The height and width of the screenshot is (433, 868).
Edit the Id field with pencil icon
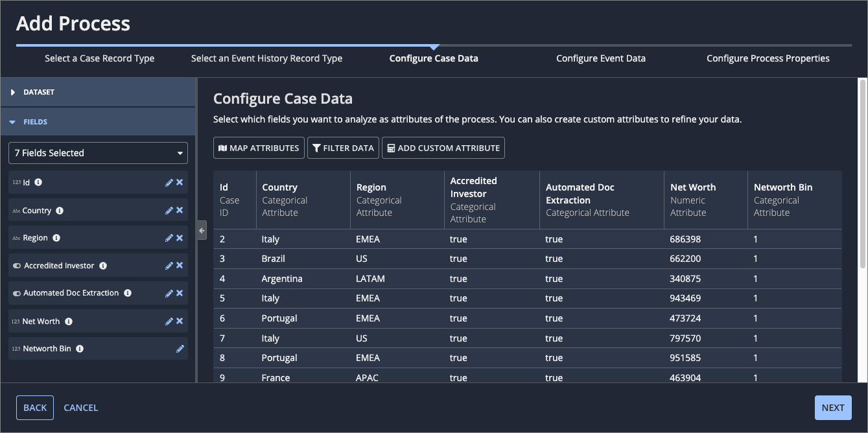click(x=169, y=183)
